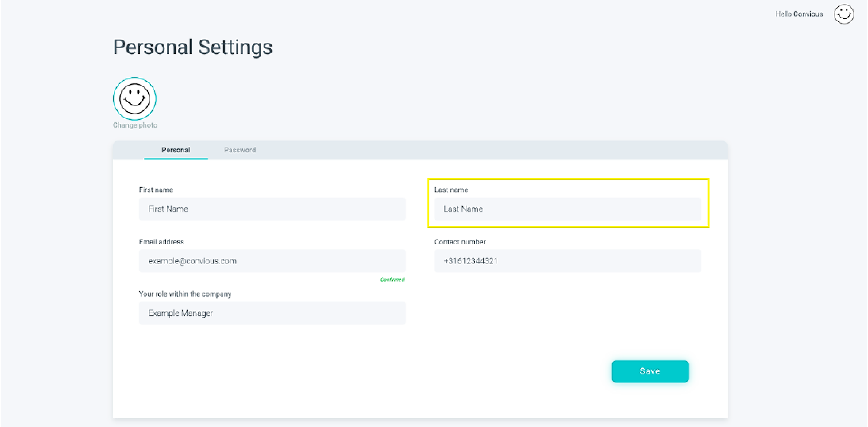Click the large profile photo smiley

click(x=135, y=99)
